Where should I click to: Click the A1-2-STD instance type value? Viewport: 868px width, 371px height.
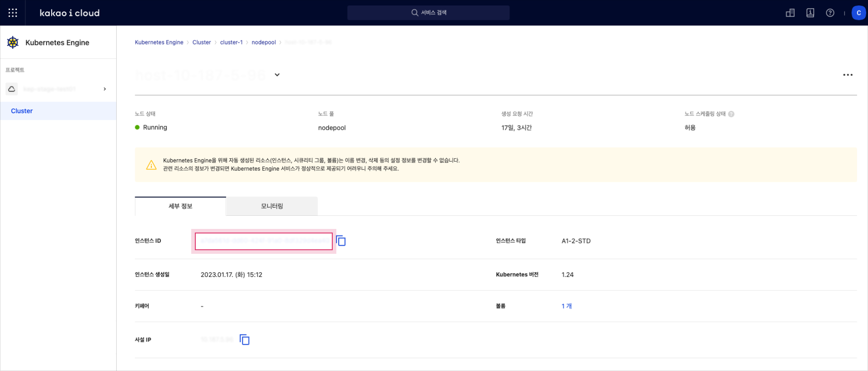click(x=576, y=241)
